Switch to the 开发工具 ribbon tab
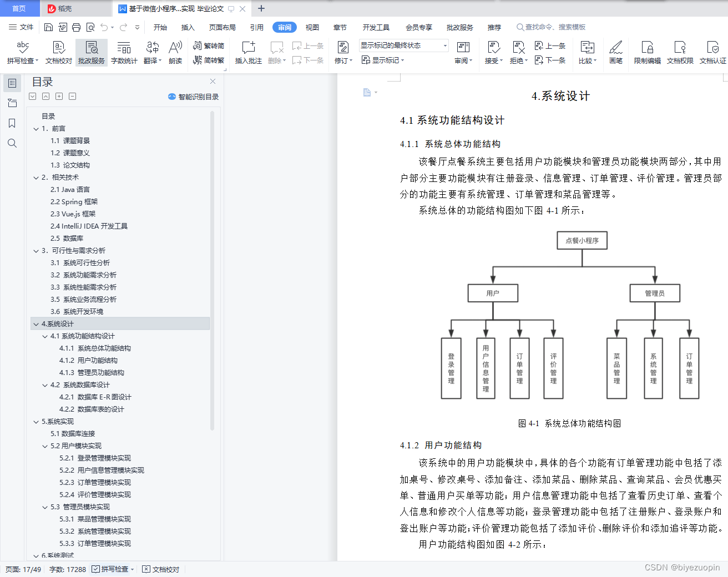 [x=376, y=27]
